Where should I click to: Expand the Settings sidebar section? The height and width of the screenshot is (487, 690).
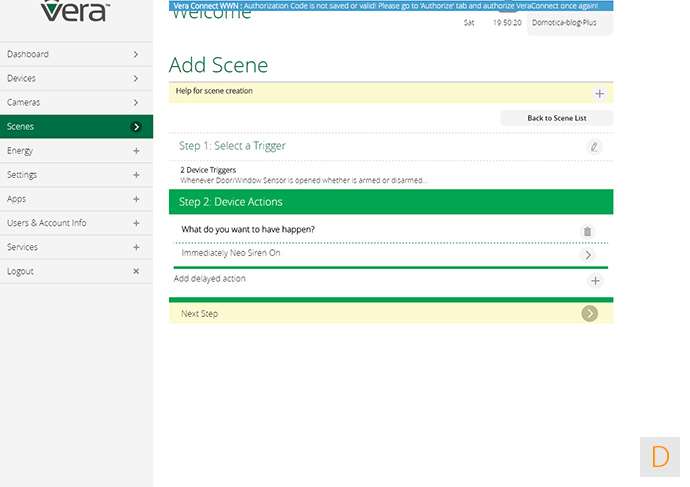[136, 175]
